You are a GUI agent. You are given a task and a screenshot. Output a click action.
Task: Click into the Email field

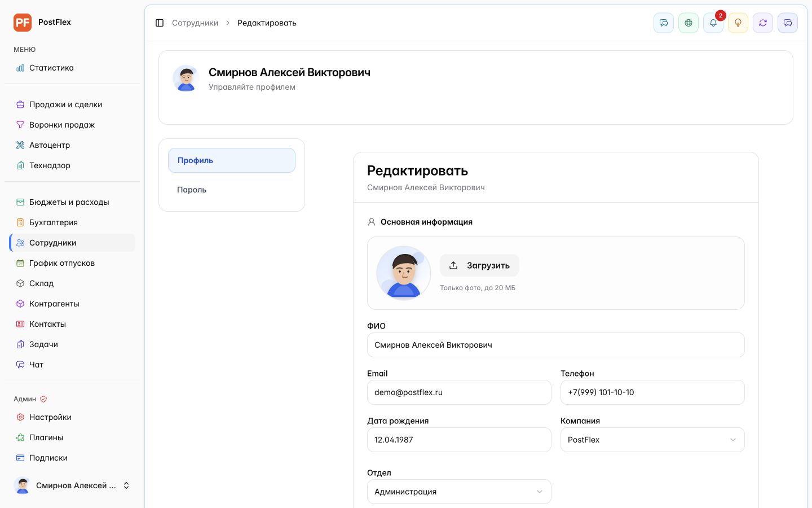click(x=459, y=392)
